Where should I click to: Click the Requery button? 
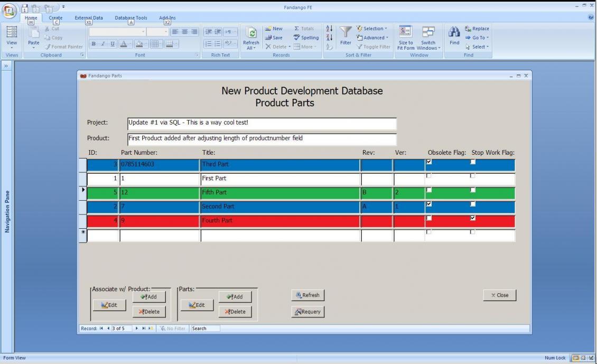(307, 312)
